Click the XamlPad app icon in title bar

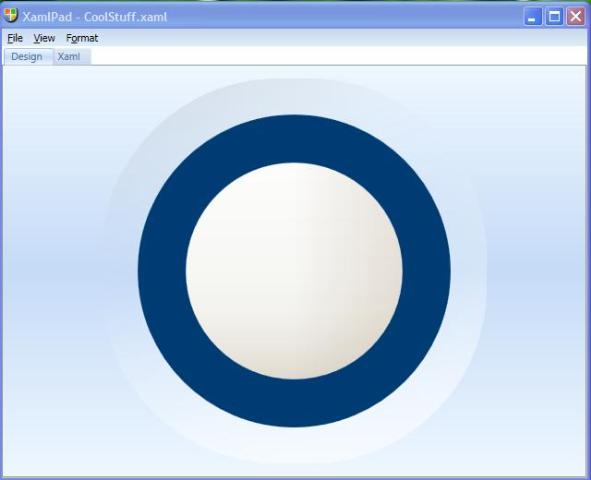click(11, 15)
